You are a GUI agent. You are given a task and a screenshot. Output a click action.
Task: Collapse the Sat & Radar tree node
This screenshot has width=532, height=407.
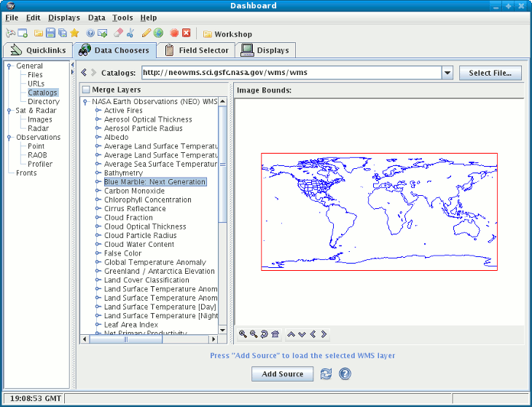(9, 111)
